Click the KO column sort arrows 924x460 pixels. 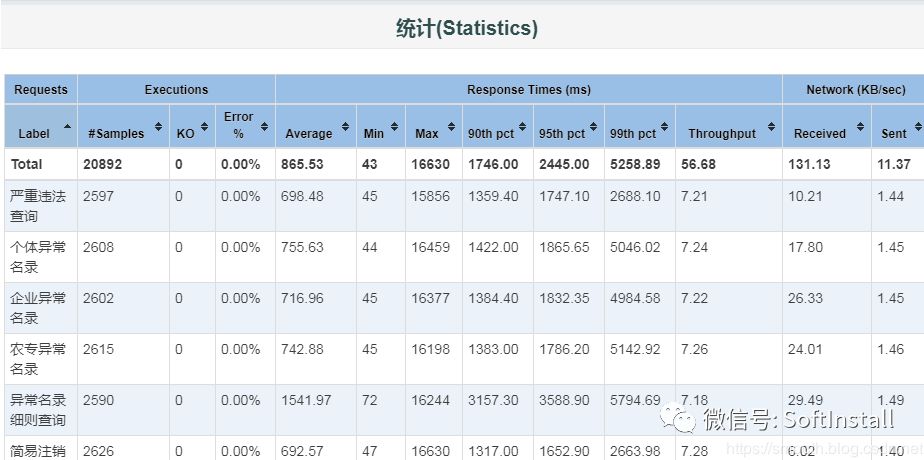click(x=204, y=127)
